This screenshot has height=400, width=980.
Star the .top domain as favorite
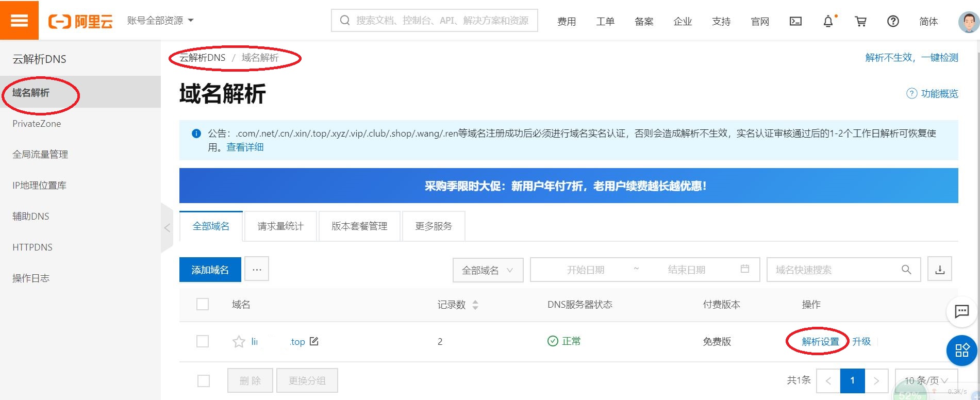coord(239,341)
